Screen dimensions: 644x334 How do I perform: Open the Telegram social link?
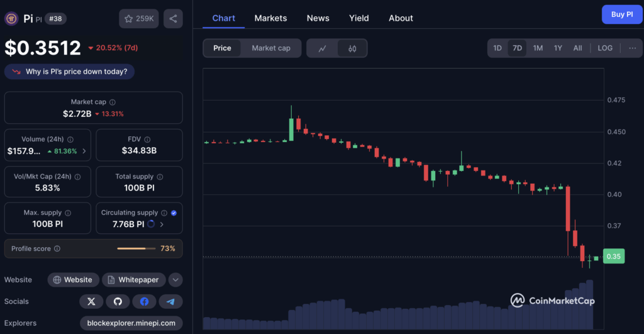(x=170, y=301)
